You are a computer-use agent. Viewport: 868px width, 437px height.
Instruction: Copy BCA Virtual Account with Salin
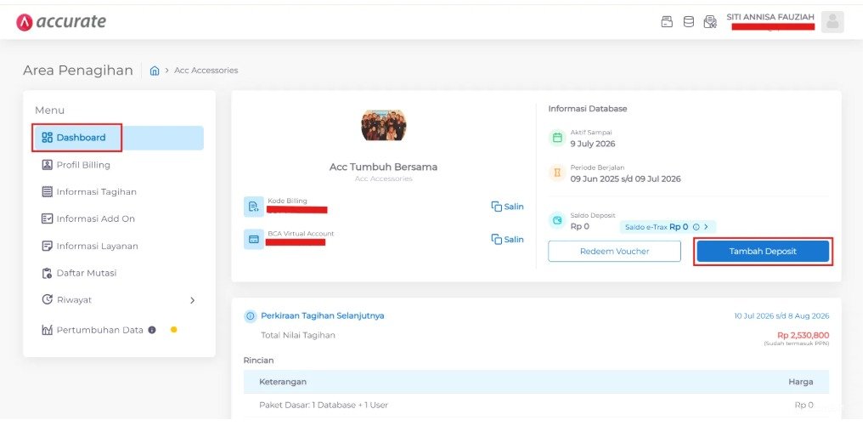click(x=507, y=239)
